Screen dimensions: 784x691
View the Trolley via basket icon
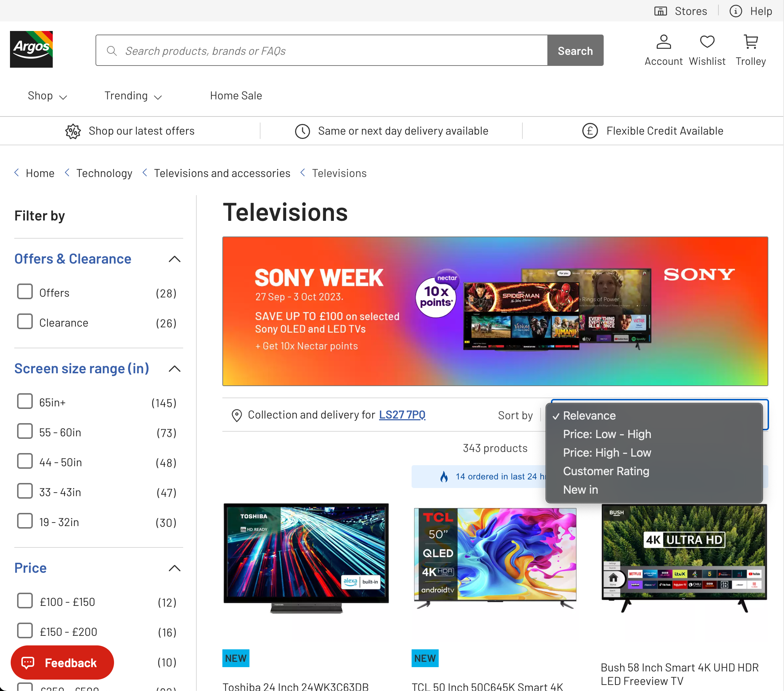[751, 41]
